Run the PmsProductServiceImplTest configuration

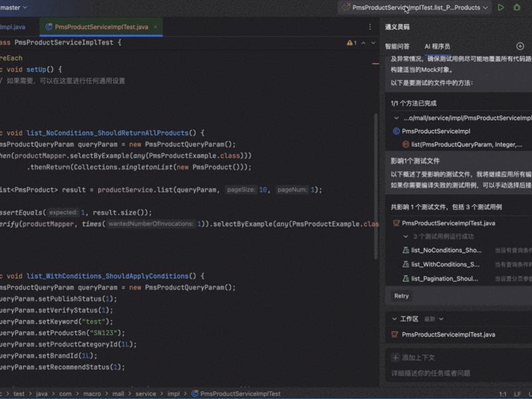(501, 7)
